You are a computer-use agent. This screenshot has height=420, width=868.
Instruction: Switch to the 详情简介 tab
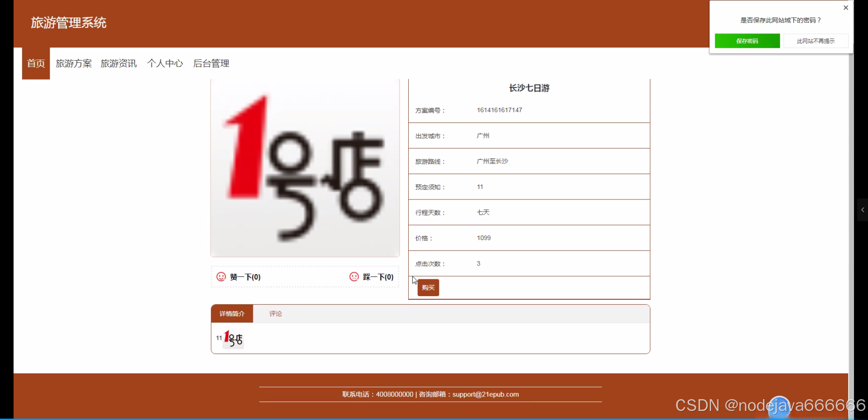pos(232,314)
